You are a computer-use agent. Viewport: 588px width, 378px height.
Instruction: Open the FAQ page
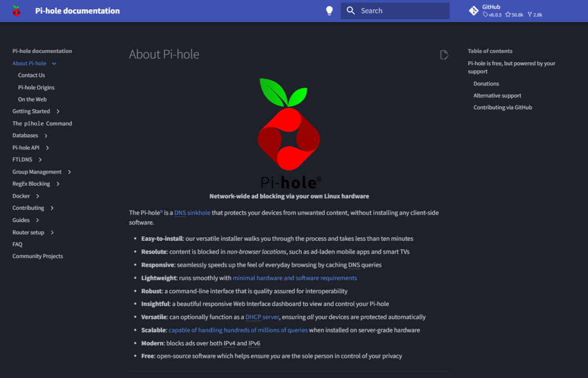coord(17,244)
